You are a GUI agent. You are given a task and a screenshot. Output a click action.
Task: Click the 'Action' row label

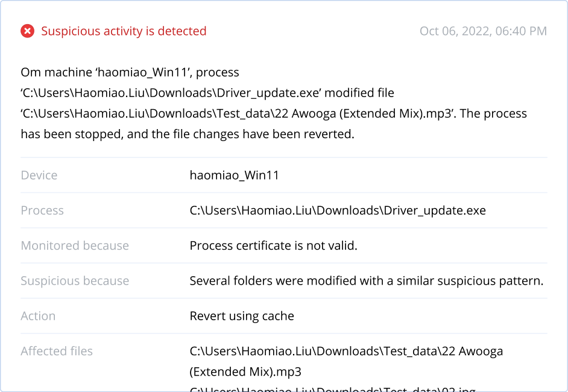pyautogui.click(x=38, y=315)
